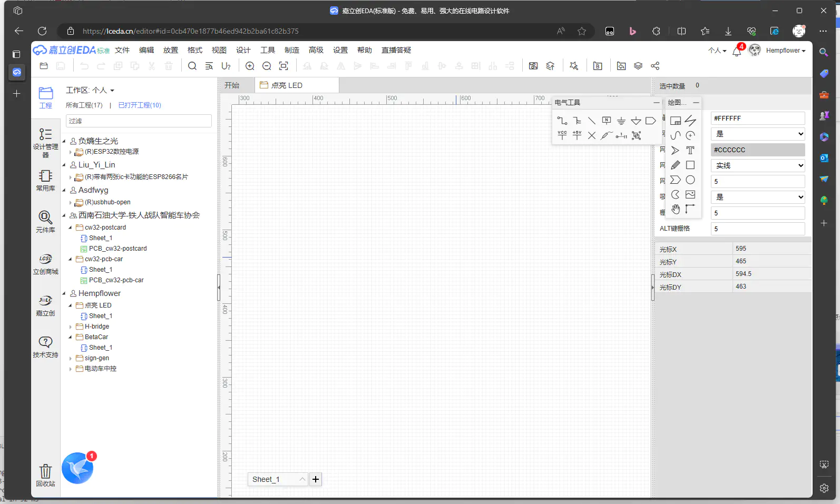Click the #CCCCCC grid color field
The image size is (840, 504).
point(758,150)
